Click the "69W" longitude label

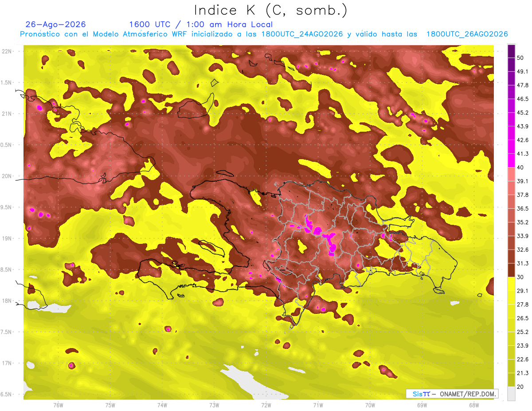422,405
